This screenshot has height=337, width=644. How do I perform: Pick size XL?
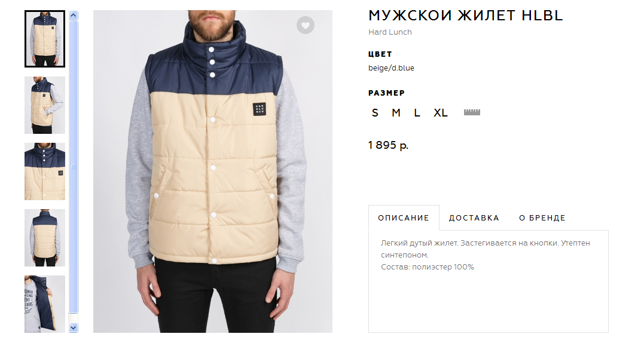(441, 112)
